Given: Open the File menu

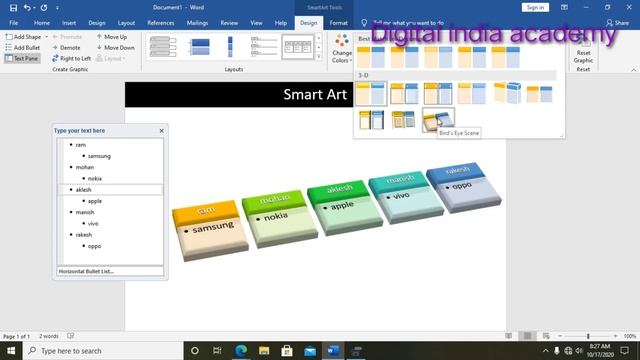Looking at the screenshot, I should point(13,23).
